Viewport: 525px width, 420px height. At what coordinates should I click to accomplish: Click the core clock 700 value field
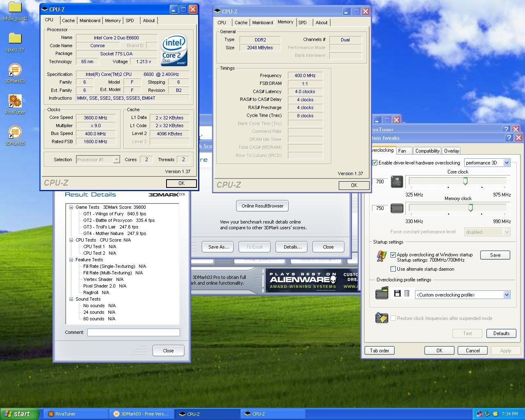tap(380, 181)
